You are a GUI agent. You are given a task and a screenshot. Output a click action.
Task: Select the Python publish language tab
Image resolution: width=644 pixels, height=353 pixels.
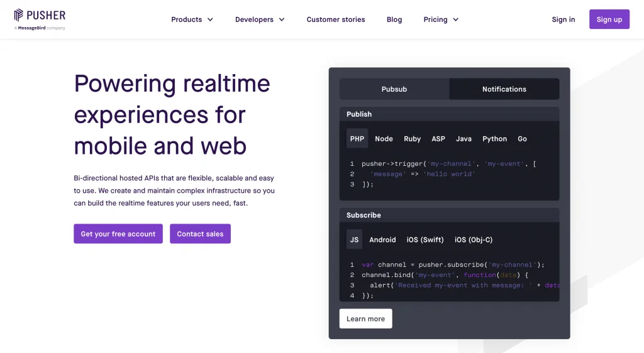point(494,139)
